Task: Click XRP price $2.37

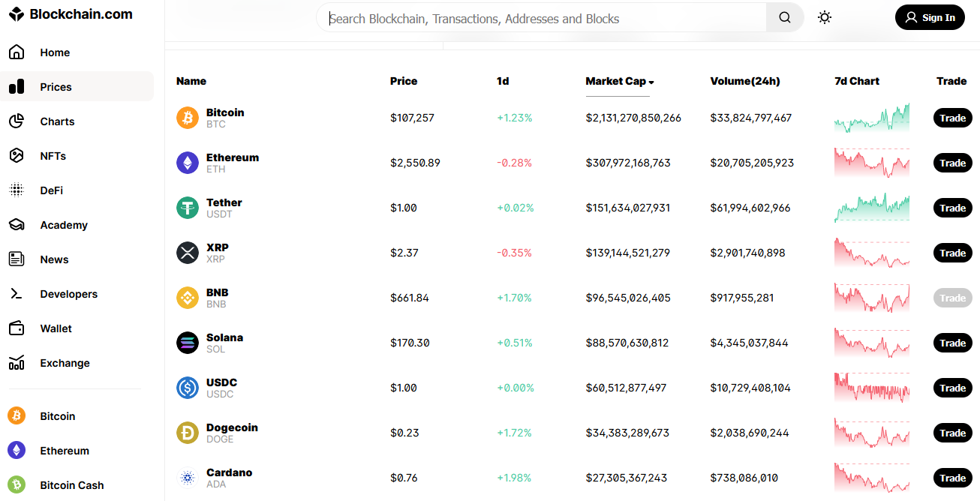Action: [x=404, y=253]
